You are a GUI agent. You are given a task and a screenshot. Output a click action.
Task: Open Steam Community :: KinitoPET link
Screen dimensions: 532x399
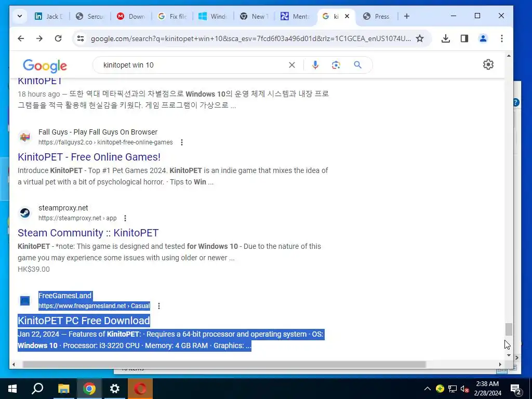(88, 233)
